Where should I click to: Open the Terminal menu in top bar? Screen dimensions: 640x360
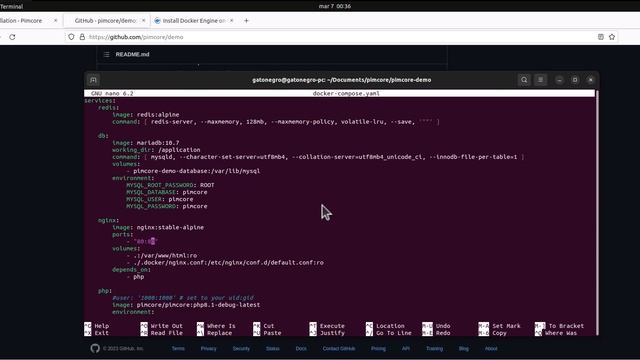(11, 6)
